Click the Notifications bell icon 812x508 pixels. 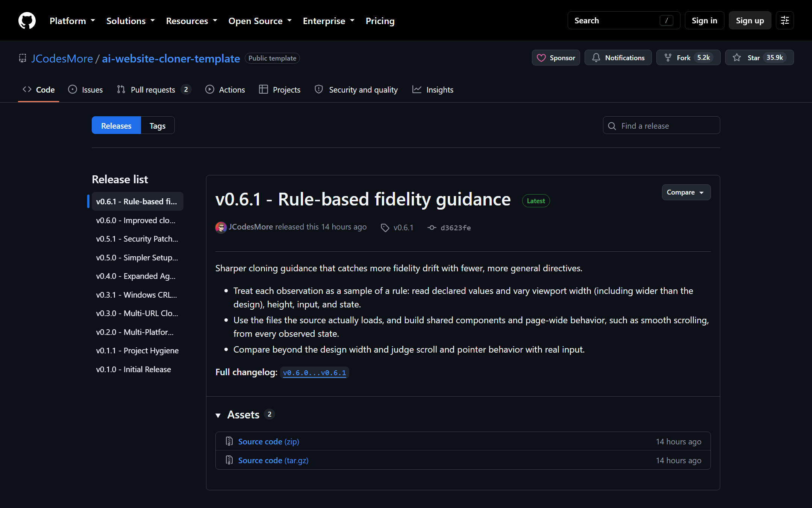coord(596,58)
